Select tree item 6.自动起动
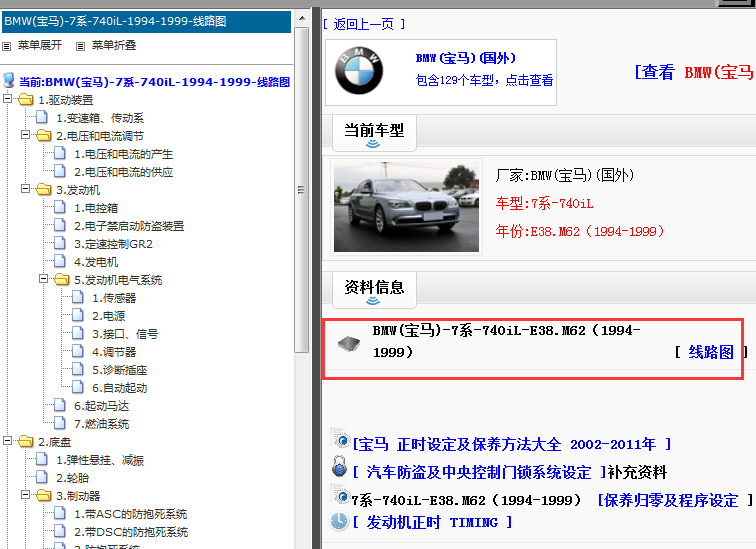Image resolution: width=756 pixels, height=549 pixels. [120, 388]
